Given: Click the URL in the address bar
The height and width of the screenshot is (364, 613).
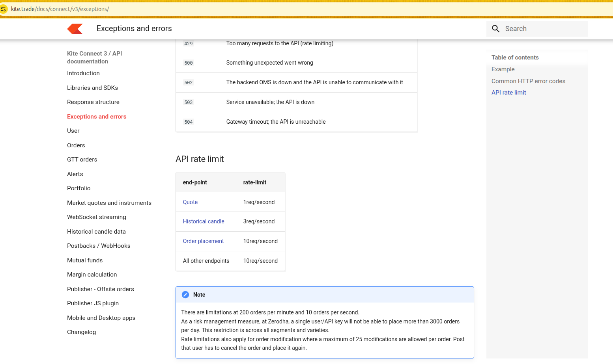Looking at the screenshot, I should pos(60,9).
